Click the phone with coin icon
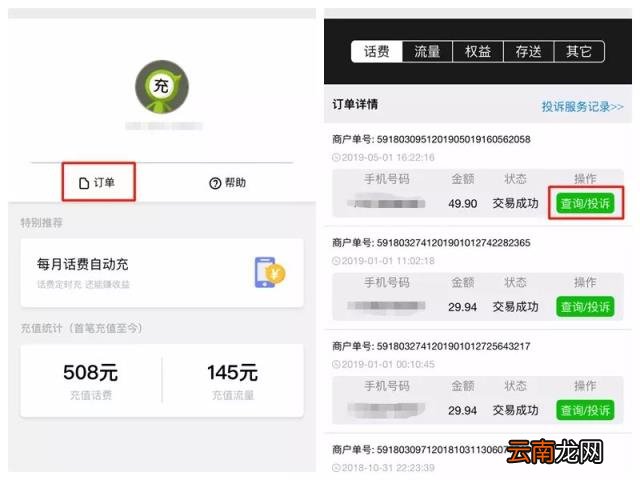Viewport: 640px width, 480px height. point(270,272)
